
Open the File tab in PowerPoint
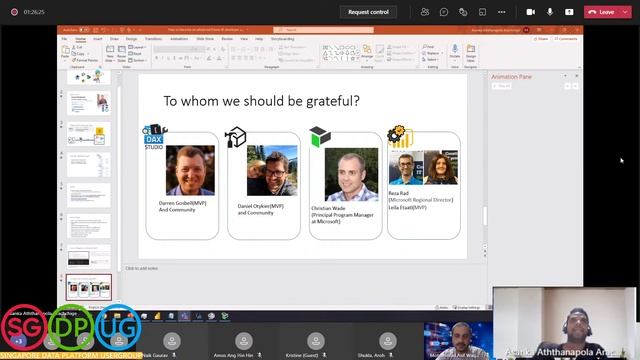64,39
